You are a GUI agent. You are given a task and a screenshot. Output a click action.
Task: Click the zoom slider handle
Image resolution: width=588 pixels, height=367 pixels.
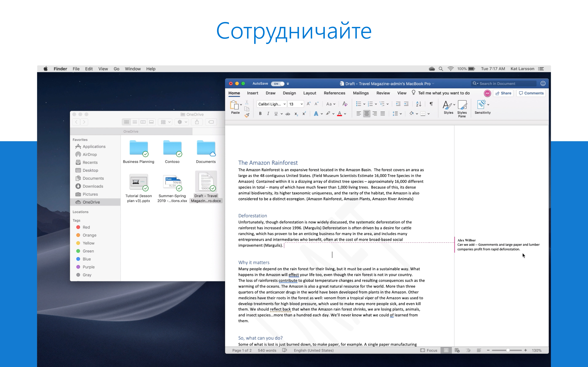(x=508, y=350)
